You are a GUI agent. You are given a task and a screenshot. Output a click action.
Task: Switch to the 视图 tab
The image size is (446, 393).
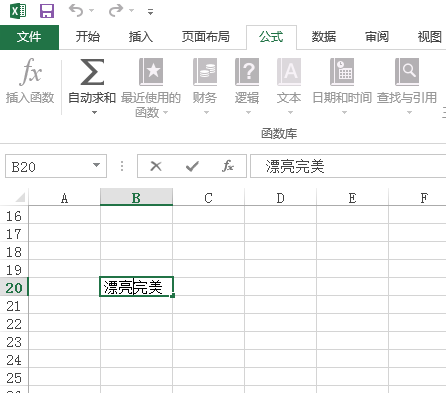(x=430, y=37)
